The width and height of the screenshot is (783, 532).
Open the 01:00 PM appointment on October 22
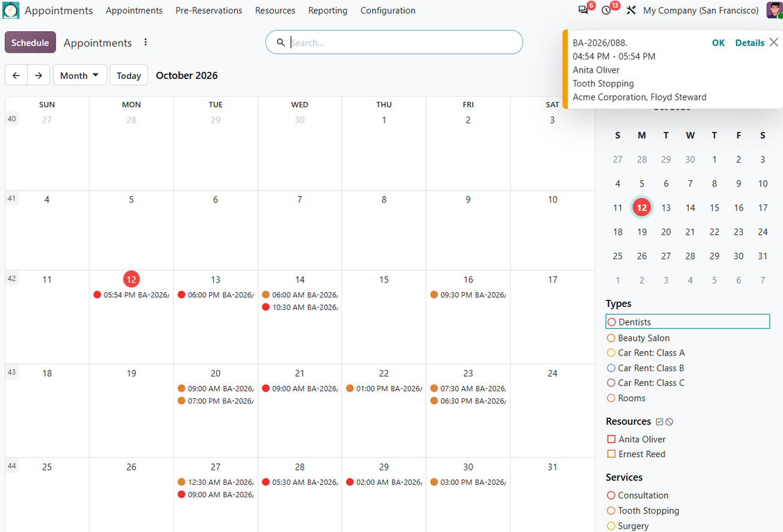coord(384,389)
